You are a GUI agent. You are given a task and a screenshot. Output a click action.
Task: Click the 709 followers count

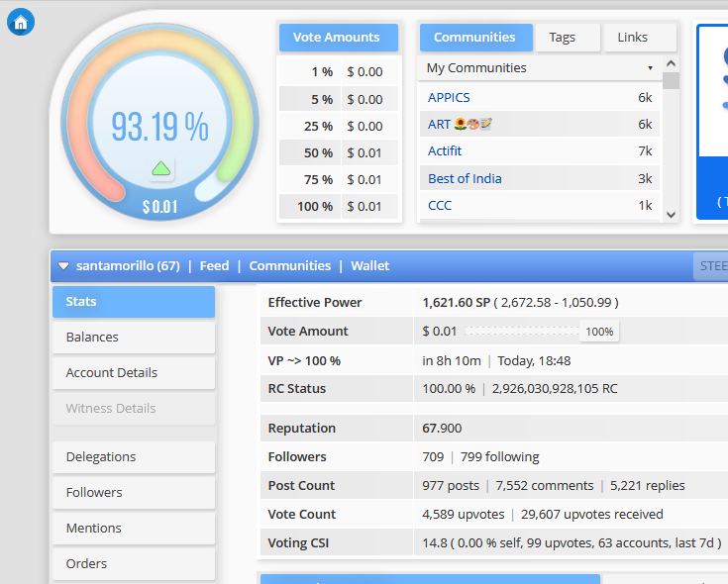[x=433, y=457]
